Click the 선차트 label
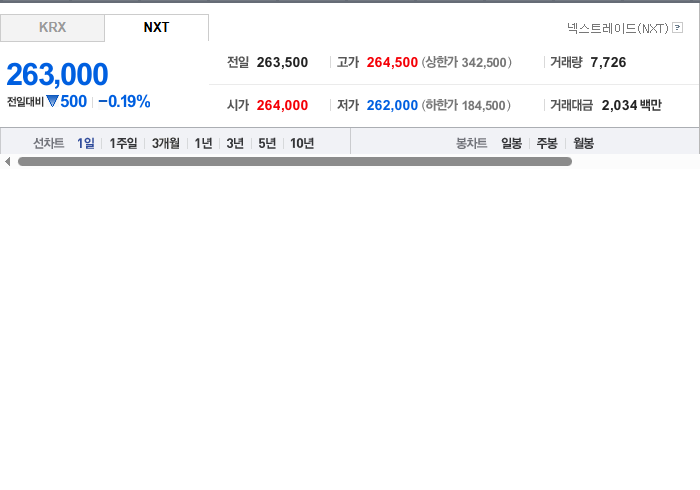 tap(49, 143)
